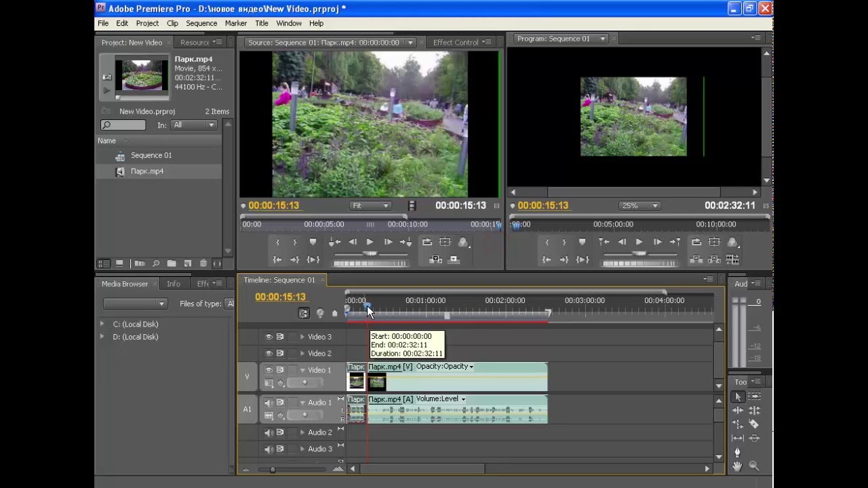Toggle track lock box on Video 1

pyautogui.click(x=292, y=370)
